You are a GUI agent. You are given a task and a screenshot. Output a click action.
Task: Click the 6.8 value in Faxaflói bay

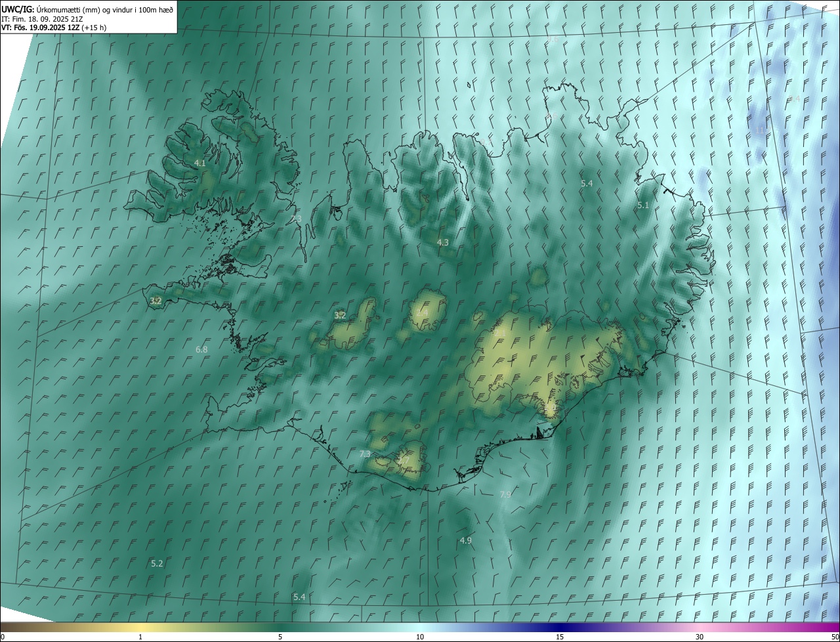pos(201,350)
